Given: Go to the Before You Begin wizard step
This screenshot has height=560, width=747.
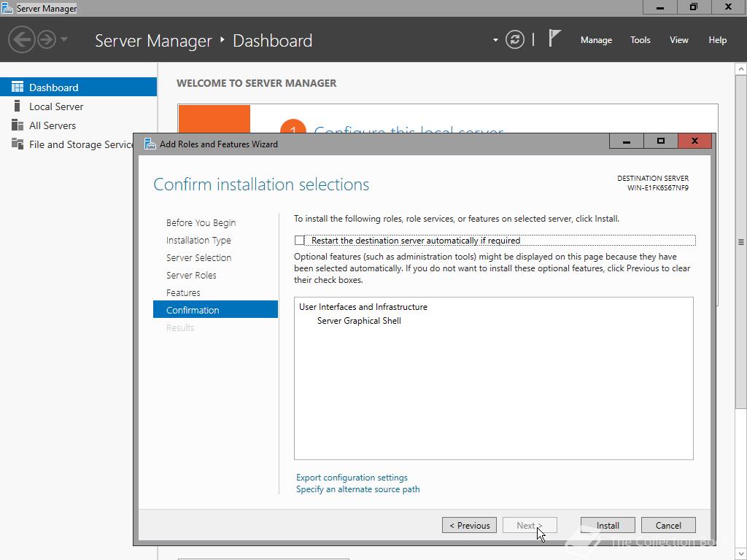Looking at the screenshot, I should 201,223.
